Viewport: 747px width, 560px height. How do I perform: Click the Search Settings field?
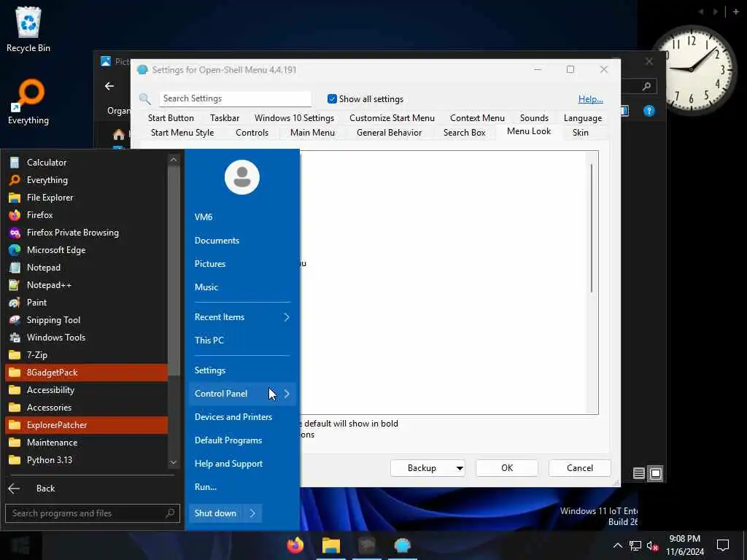pyautogui.click(x=236, y=98)
